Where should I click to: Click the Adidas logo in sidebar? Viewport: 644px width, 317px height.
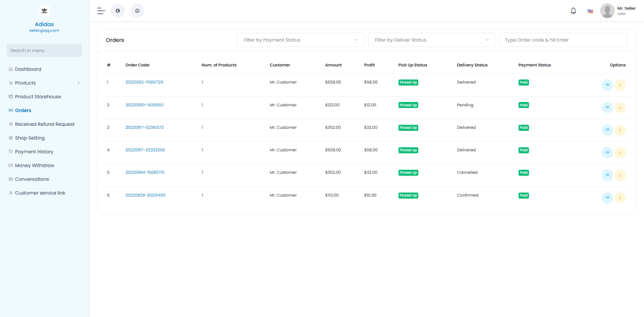(x=44, y=11)
